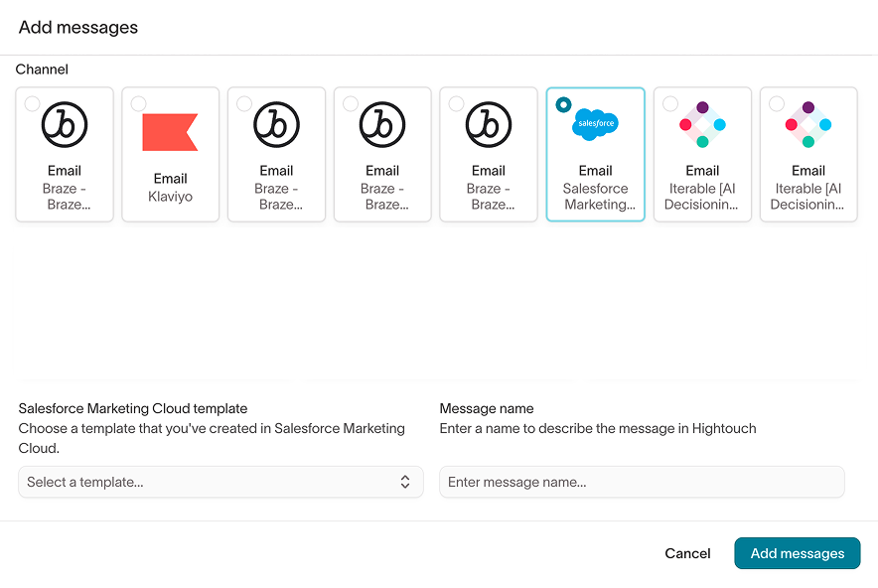Choose the Email Salesforce Marketing channel label
Screen dimensions: 878x588
pyautogui.click(x=596, y=188)
